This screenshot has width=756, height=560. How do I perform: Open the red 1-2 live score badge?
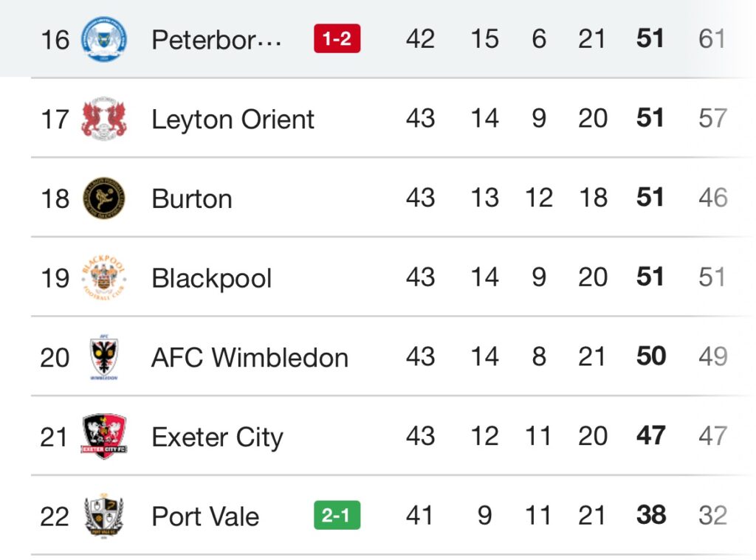[x=337, y=39]
